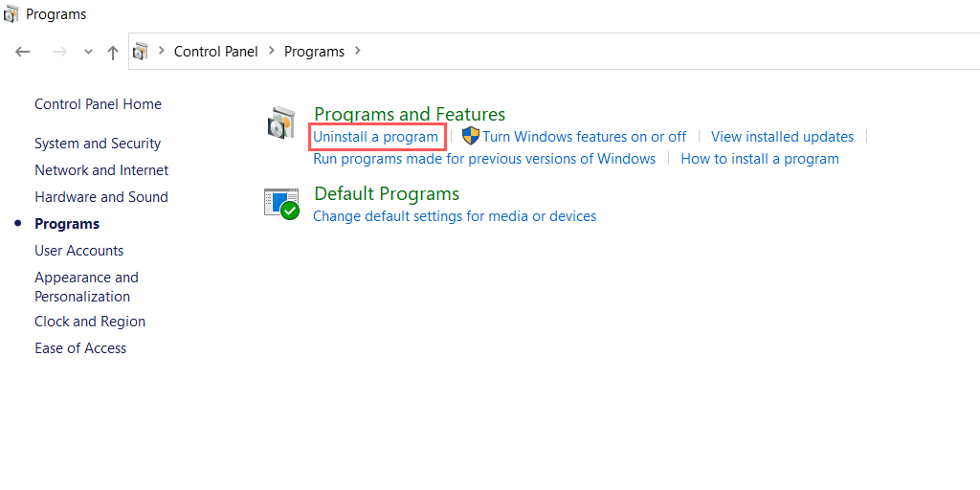Click the Programs and Features icon
The width and height of the screenshot is (980, 490).
280,123
